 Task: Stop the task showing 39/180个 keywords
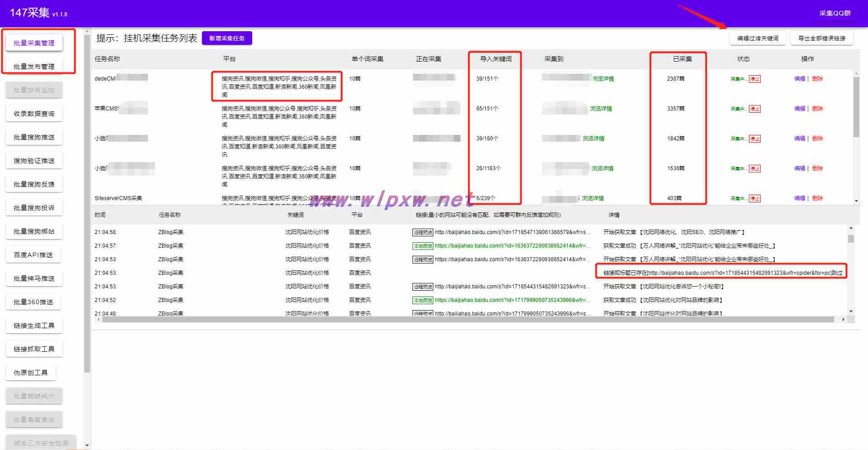(754, 139)
